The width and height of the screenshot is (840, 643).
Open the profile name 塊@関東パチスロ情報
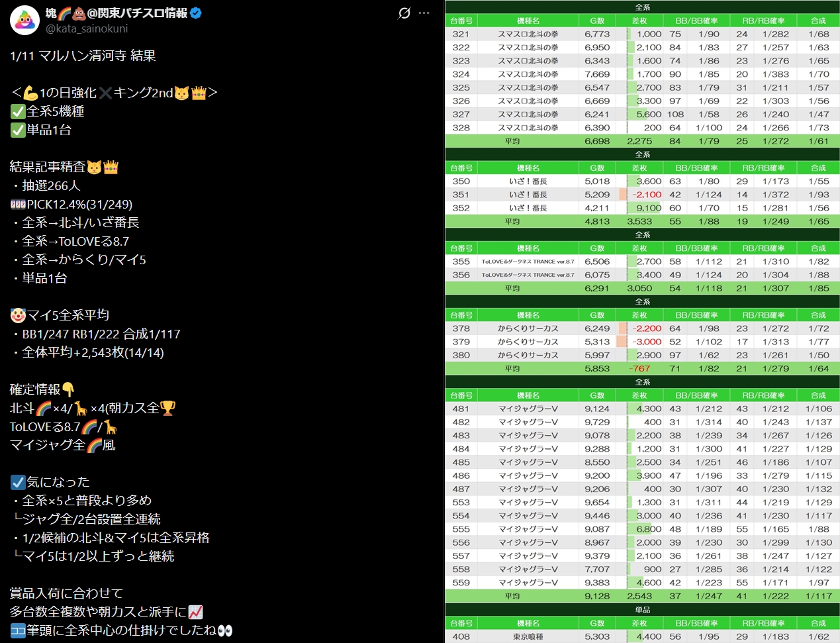point(116,13)
